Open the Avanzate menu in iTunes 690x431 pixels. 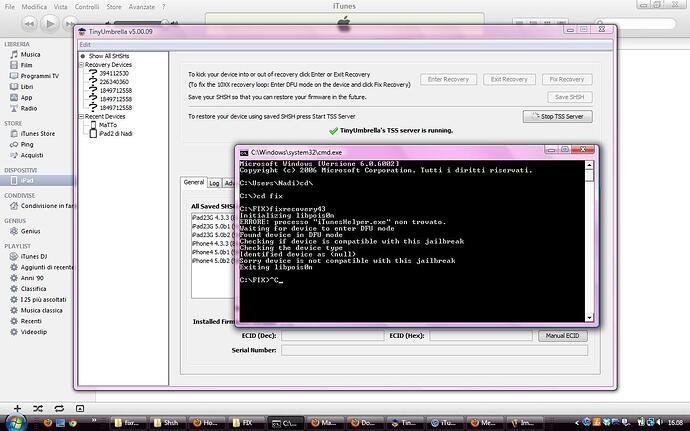click(144, 6)
